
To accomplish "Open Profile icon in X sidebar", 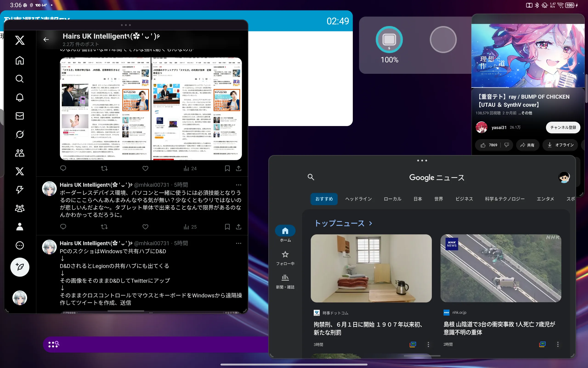I will [20, 227].
